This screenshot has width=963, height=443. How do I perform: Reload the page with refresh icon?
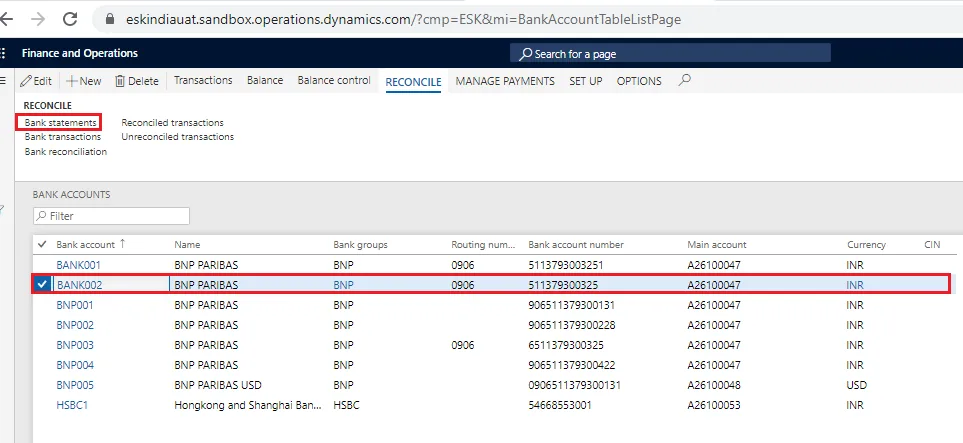(70, 19)
